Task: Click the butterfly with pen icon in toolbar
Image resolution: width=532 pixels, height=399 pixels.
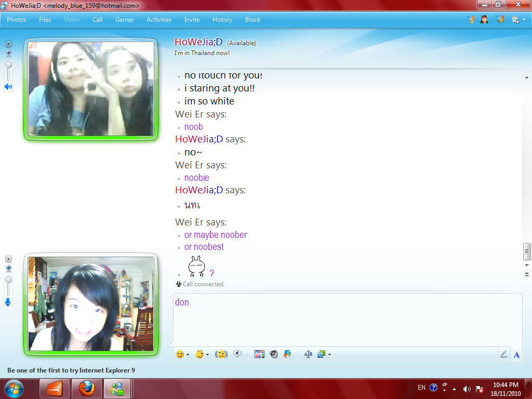Action: point(500,19)
